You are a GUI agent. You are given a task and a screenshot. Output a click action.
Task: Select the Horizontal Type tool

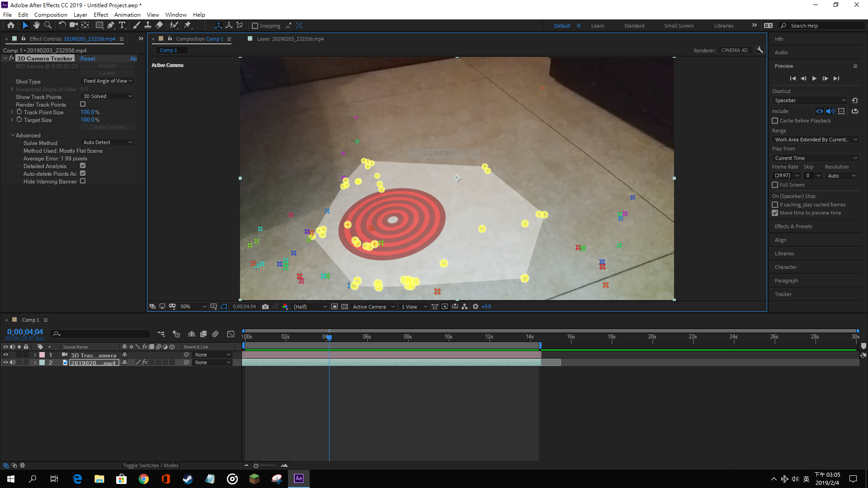(x=122, y=25)
